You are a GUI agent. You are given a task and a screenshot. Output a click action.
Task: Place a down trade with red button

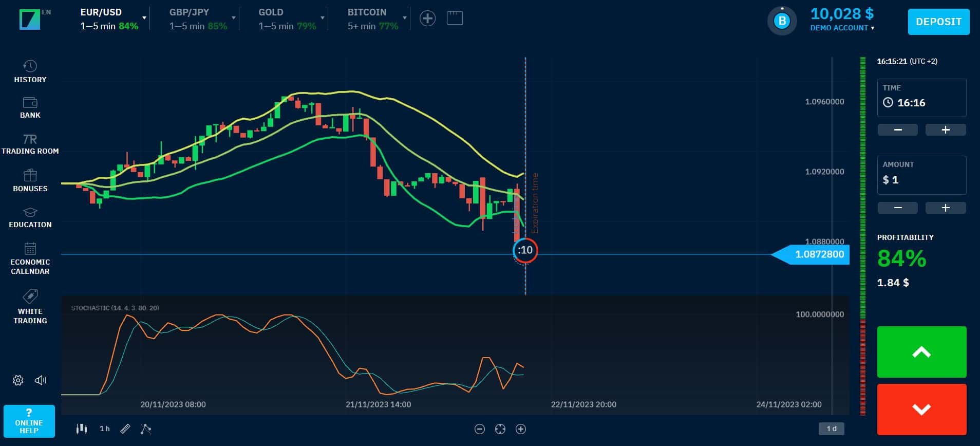click(921, 410)
